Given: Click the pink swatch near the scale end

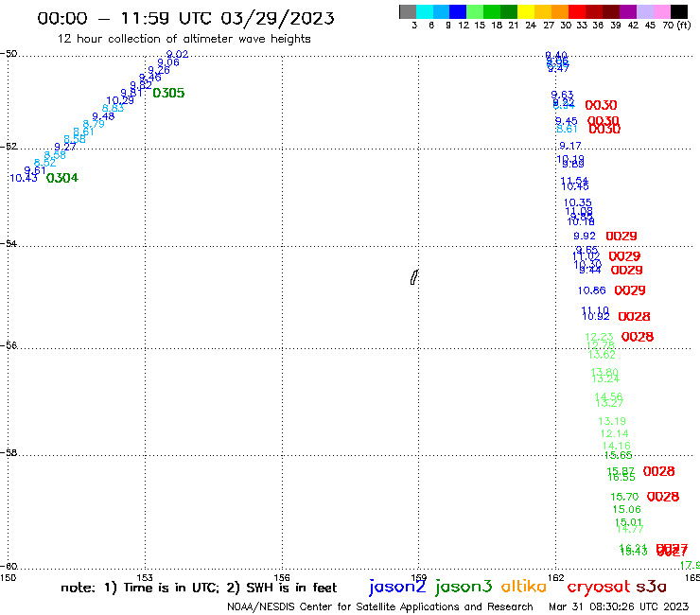Looking at the screenshot, I should click(x=661, y=11).
